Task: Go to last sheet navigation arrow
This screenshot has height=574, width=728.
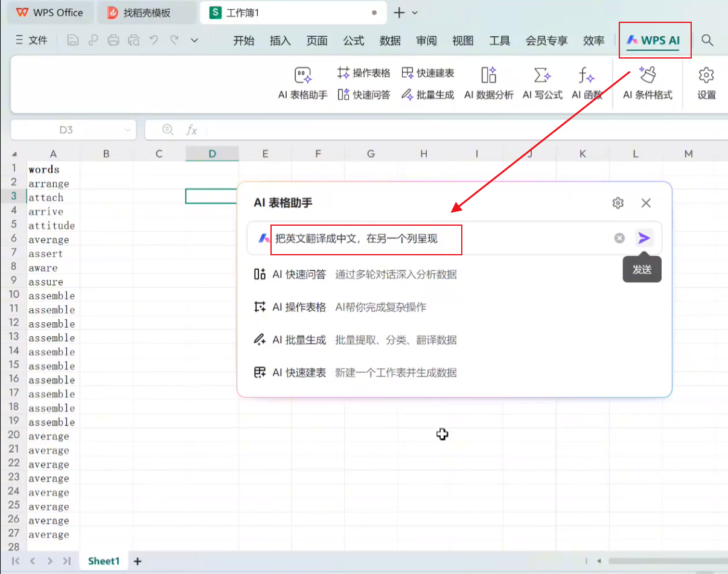Action: pyautogui.click(x=67, y=561)
